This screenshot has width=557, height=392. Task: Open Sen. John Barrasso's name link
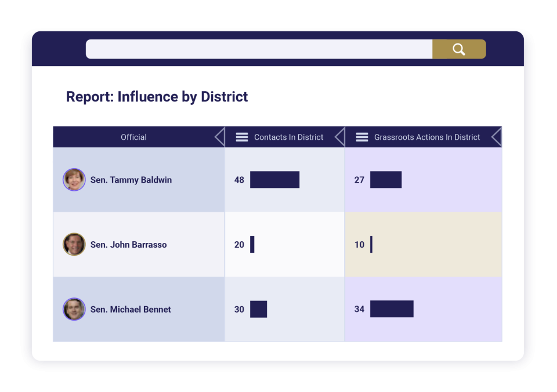[x=128, y=245]
